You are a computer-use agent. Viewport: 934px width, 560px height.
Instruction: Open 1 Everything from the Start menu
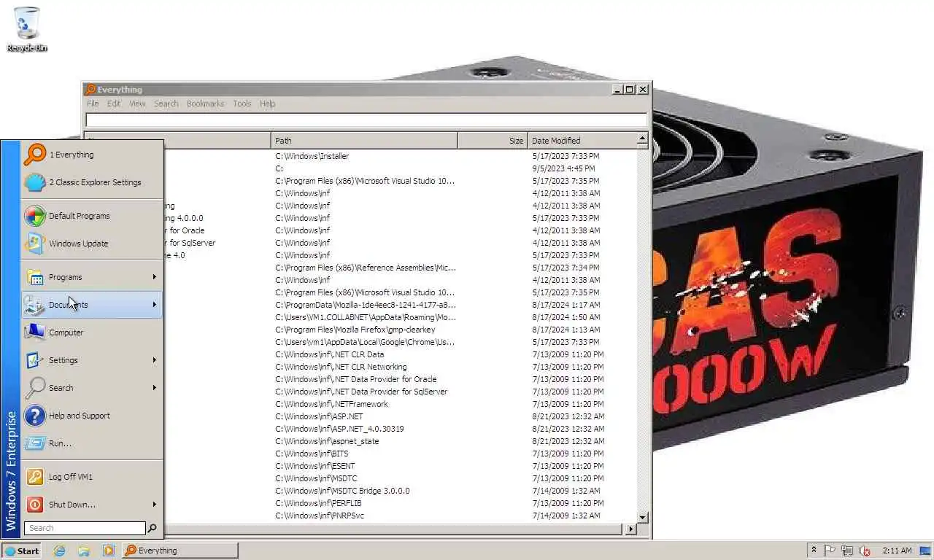click(x=91, y=155)
